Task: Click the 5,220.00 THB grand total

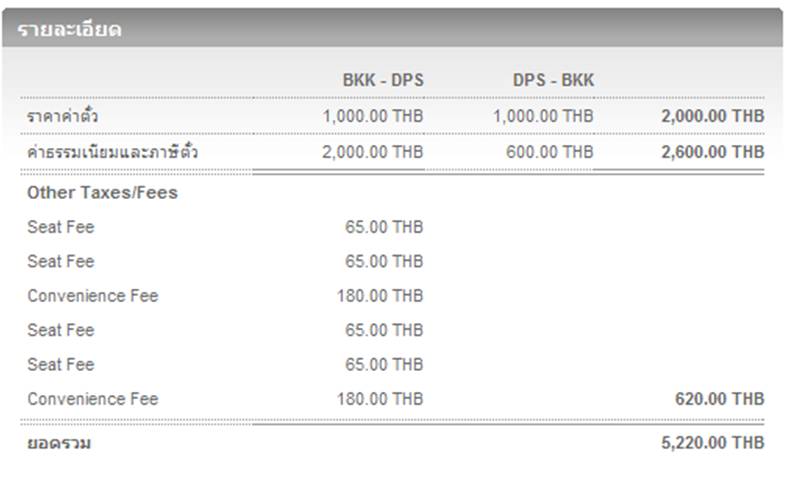Action: (x=713, y=442)
